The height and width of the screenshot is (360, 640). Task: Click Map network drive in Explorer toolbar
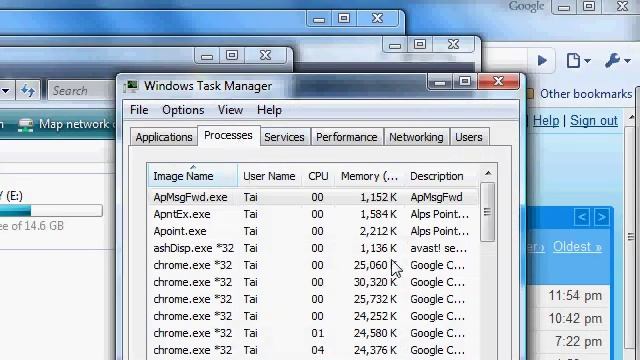[x=66, y=124]
